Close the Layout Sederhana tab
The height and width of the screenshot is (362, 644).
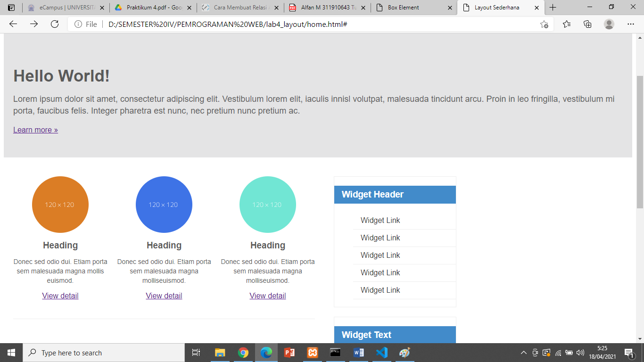(x=537, y=8)
